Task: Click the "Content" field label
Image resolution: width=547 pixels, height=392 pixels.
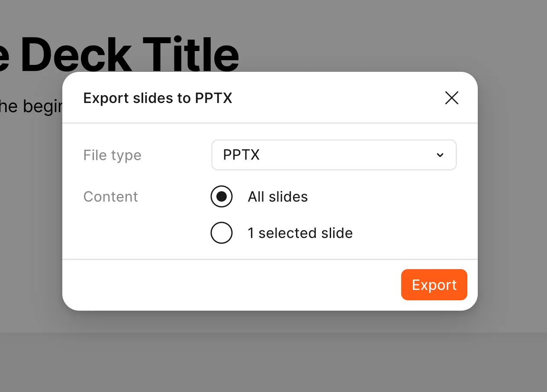Action: tap(110, 197)
